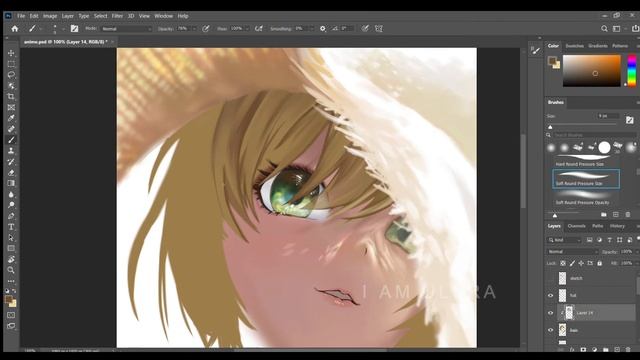The width and height of the screenshot is (640, 360).
Task: Toggle visibility of sketch layer
Action: [x=550, y=278]
